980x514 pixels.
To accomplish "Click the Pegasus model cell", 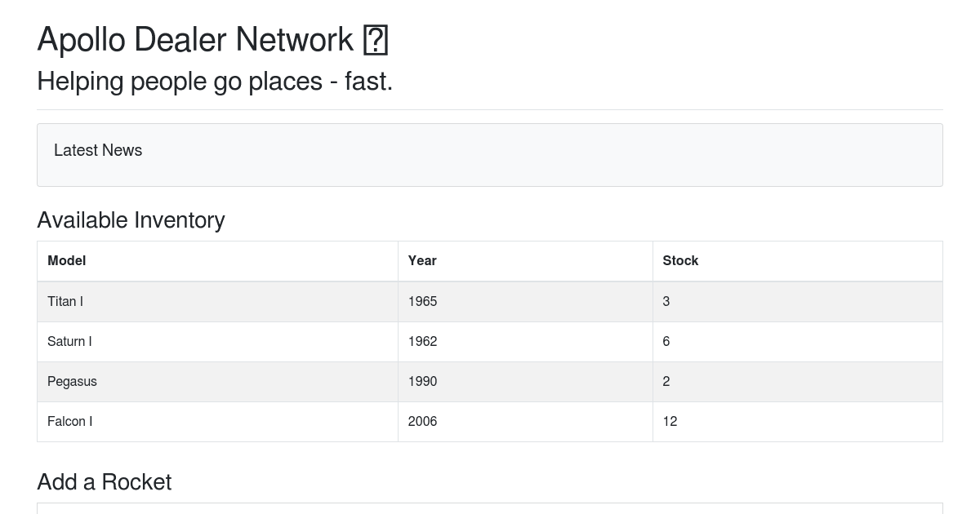I will [x=217, y=382].
